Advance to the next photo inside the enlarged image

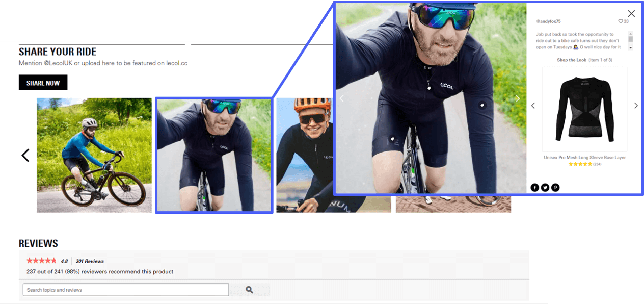[518, 98]
